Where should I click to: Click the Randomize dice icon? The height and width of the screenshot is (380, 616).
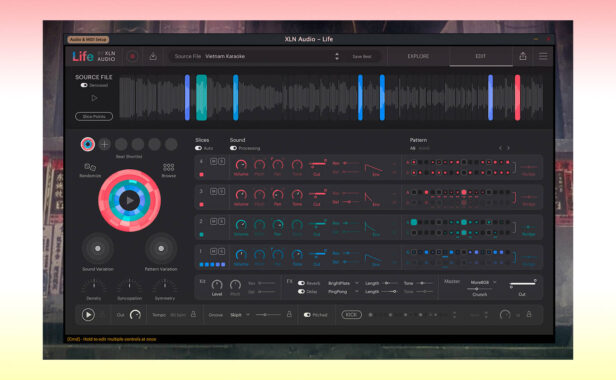pyautogui.click(x=90, y=167)
